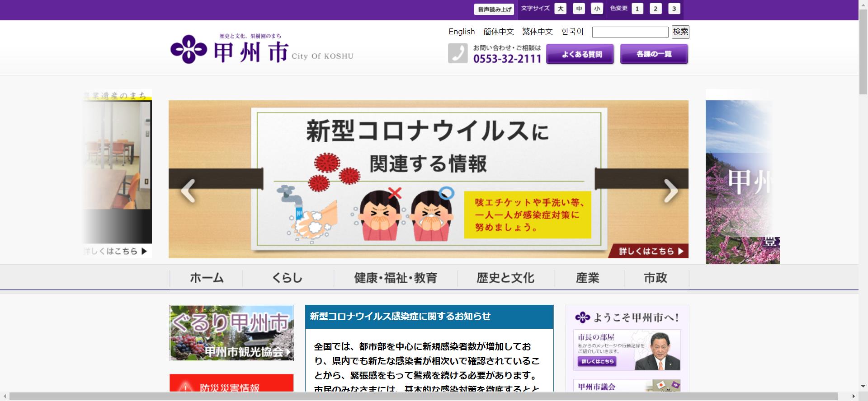Click the scroll-left arrow of horizontal scrollbar

tap(4, 396)
